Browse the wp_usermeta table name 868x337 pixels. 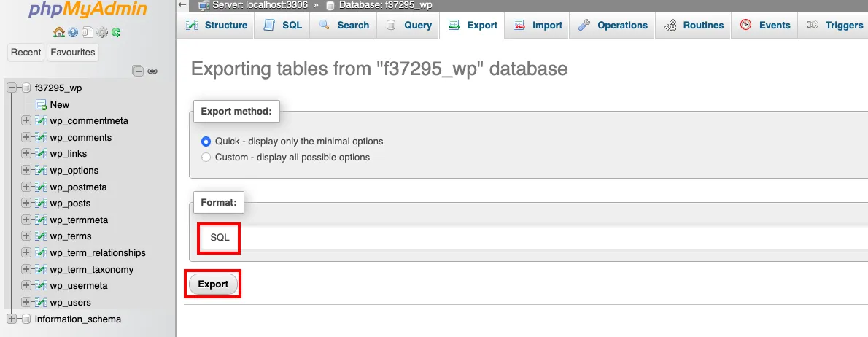tap(79, 285)
